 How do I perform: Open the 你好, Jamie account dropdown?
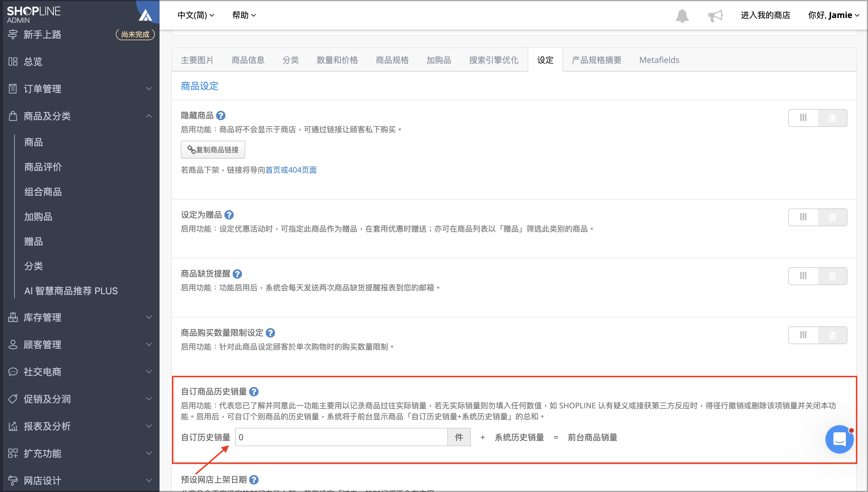pyautogui.click(x=833, y=15)
